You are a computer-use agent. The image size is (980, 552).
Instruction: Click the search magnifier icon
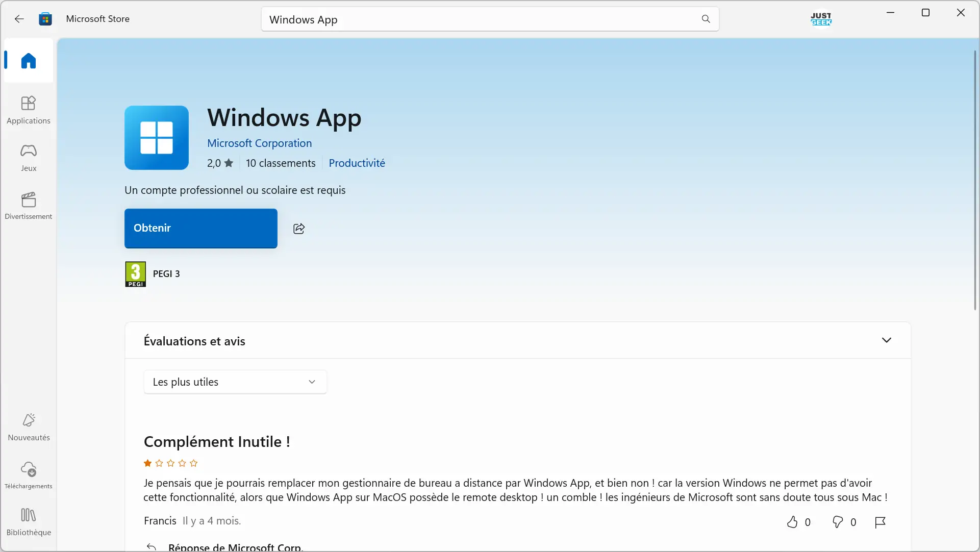(706, 19)
